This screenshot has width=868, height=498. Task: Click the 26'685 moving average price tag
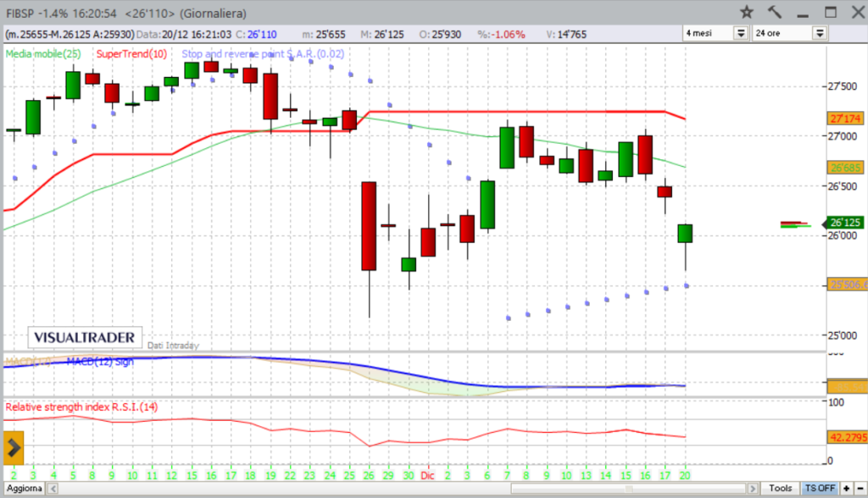coord(845,168)
